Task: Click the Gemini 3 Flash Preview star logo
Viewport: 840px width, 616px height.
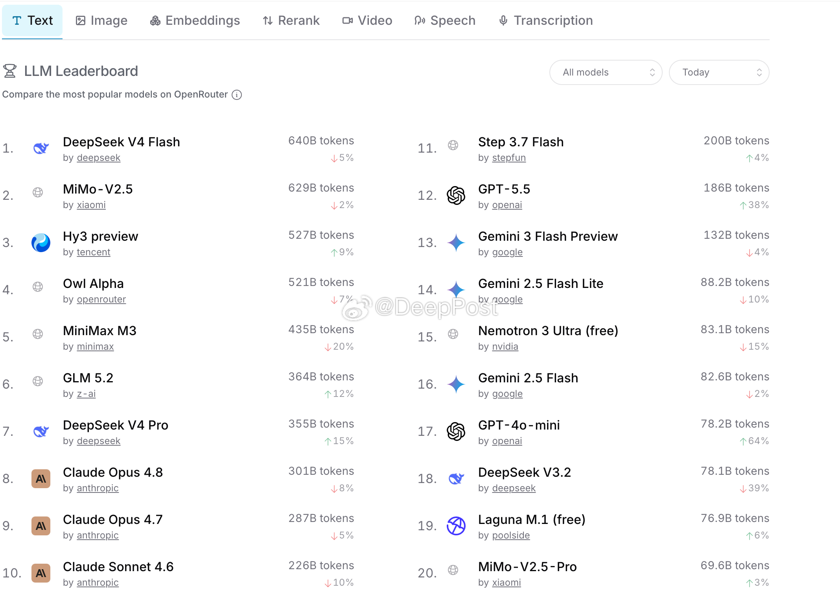Action: [456, 243]
